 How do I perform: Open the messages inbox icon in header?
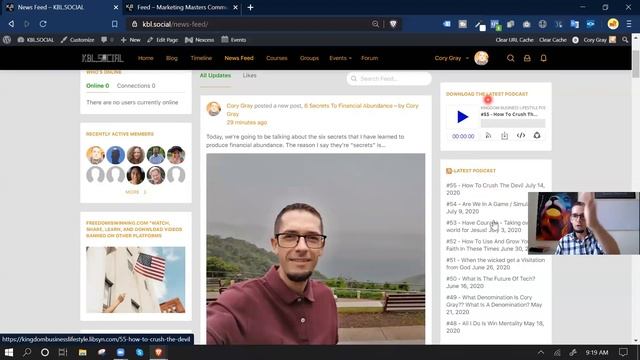tap(527, 58)
